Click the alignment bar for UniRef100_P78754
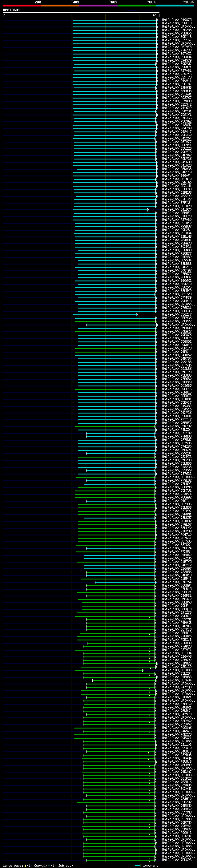This screenshot has height=868, width=197. (126, 582)
